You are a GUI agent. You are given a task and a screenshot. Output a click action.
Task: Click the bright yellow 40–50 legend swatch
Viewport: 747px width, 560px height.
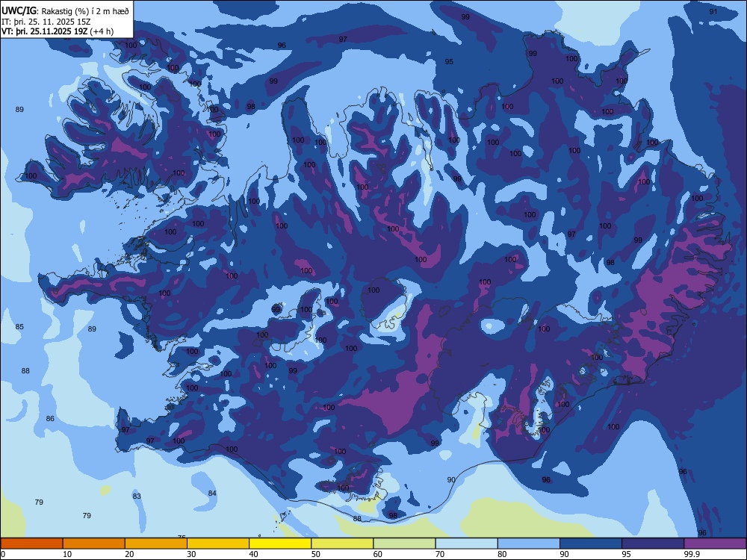[x=280, y=544]
